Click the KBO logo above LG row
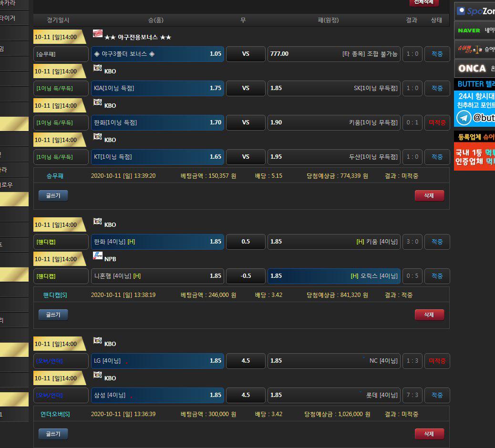 [x=97, y=340]
